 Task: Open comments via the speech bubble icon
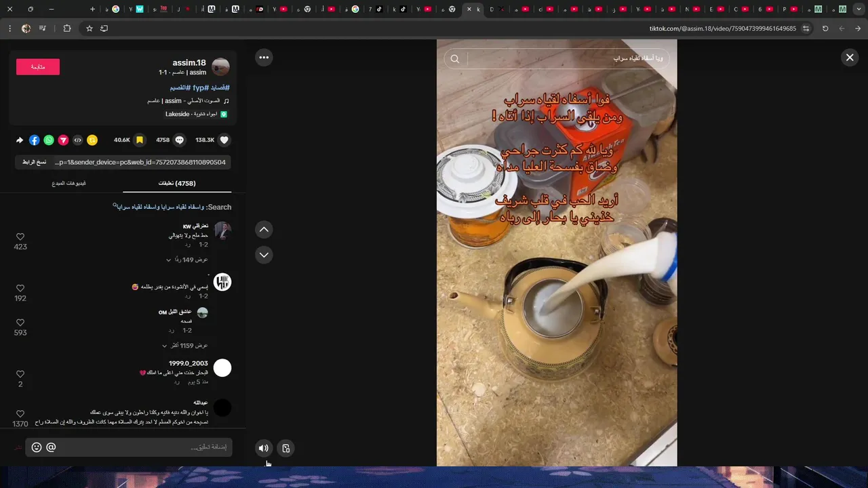pos(180,140)
